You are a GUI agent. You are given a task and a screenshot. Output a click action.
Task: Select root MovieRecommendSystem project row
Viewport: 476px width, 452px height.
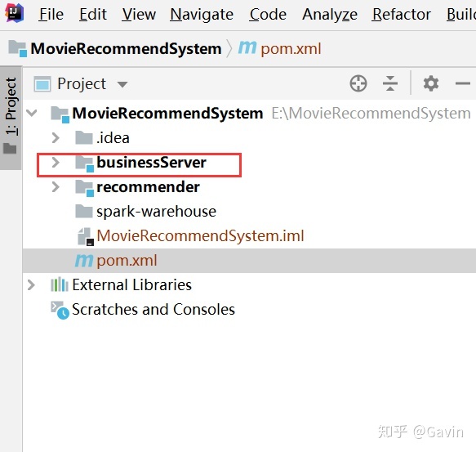coord(249,113)
